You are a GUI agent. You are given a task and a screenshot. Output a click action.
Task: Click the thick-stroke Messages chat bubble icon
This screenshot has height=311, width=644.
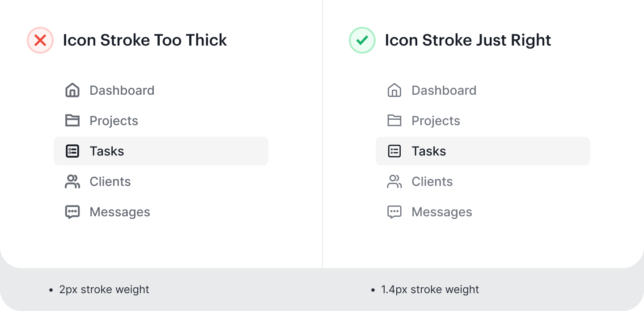point(72,212)
